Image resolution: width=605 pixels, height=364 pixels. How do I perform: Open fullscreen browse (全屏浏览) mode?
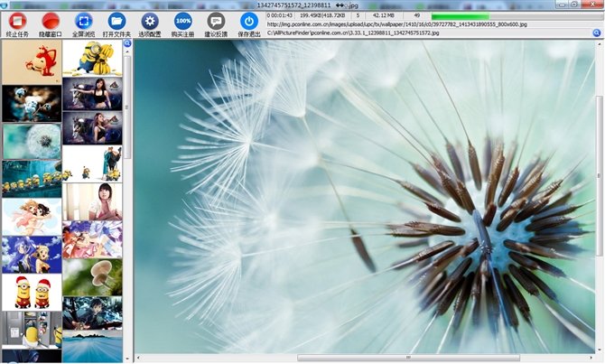(84, 21)
